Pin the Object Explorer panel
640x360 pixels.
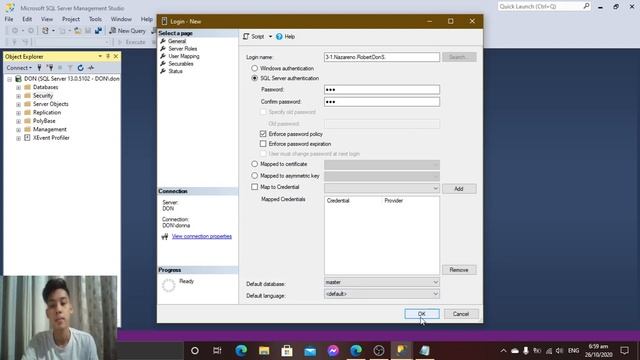[x=108, y=56]
